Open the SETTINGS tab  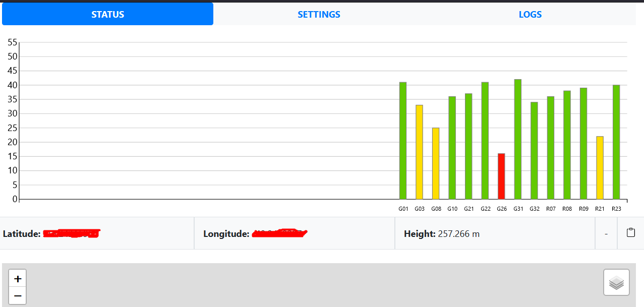coord(319,14)
